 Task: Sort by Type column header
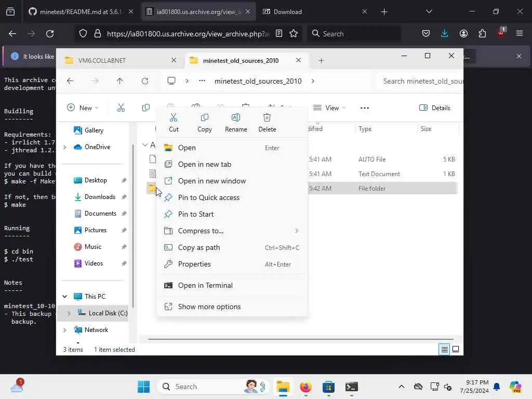386,129
